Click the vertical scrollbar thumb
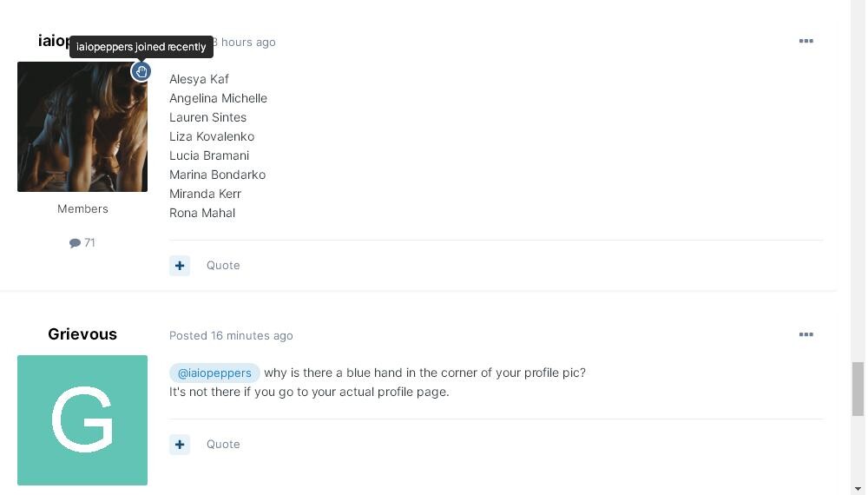Image resolution: width=868 pixels, height=495 pixels. pyautogui.click(x=858, y=389)
